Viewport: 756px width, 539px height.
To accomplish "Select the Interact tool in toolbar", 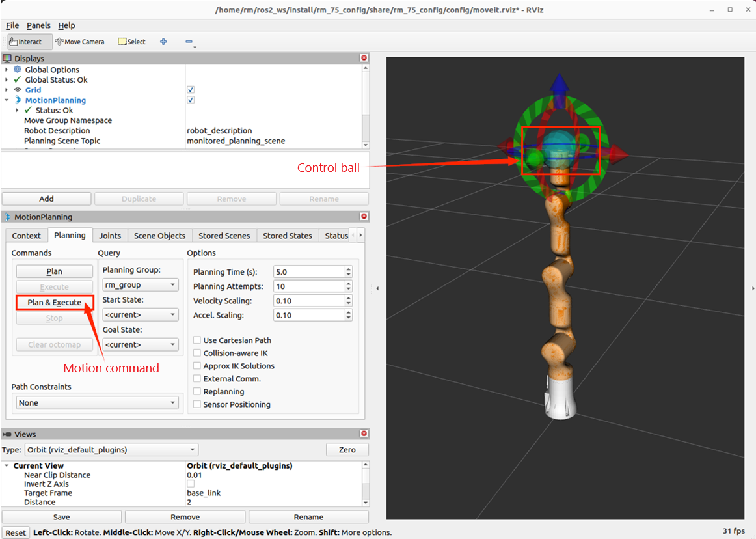I will pyautogui.click(x=26, y=42).
